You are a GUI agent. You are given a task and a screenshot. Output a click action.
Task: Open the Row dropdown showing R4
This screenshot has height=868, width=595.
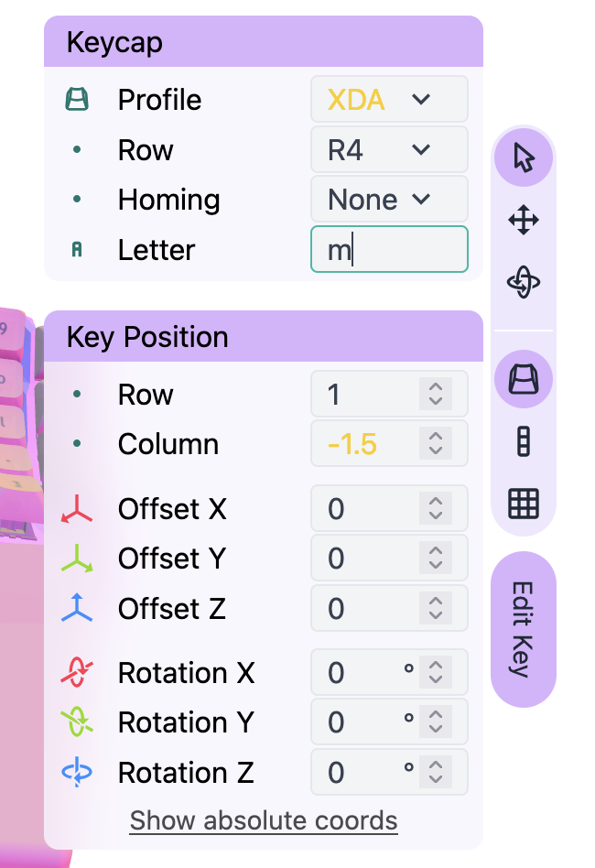point(388,149)
